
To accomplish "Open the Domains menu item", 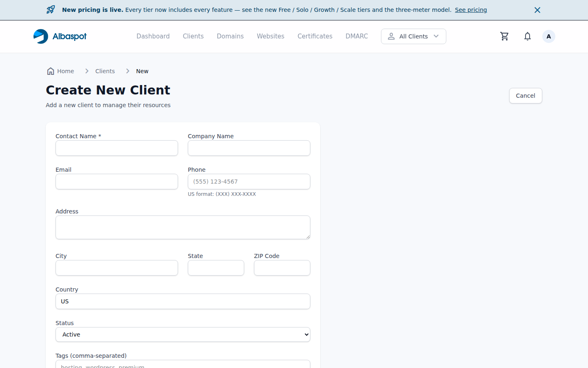I will coord(230,36).
